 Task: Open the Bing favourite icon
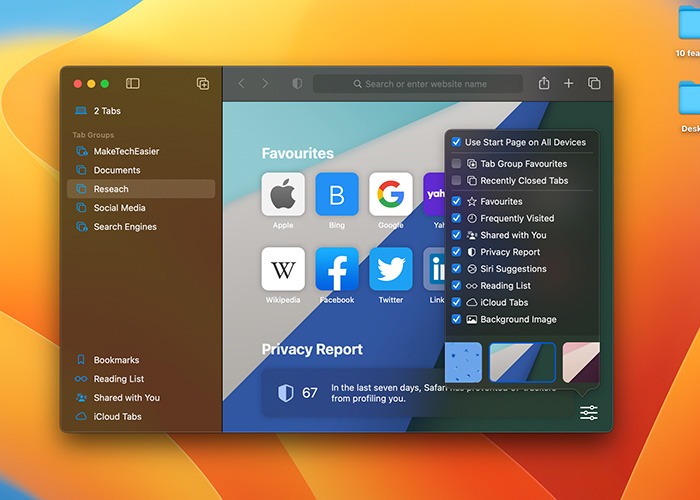tap(337, 194)
